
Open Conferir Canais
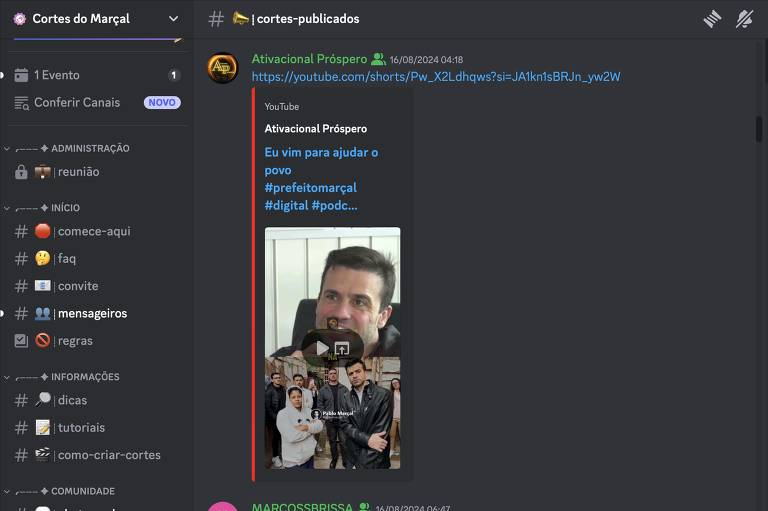[x=96, y=102]
